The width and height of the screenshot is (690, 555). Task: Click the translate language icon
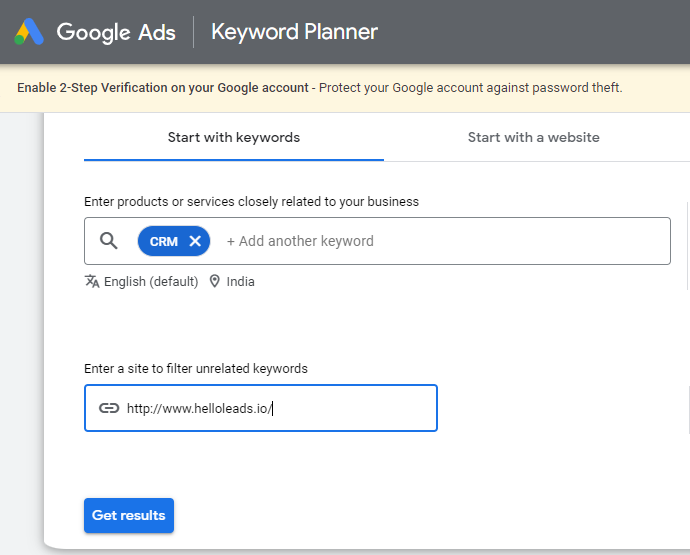tap(92, 282)
